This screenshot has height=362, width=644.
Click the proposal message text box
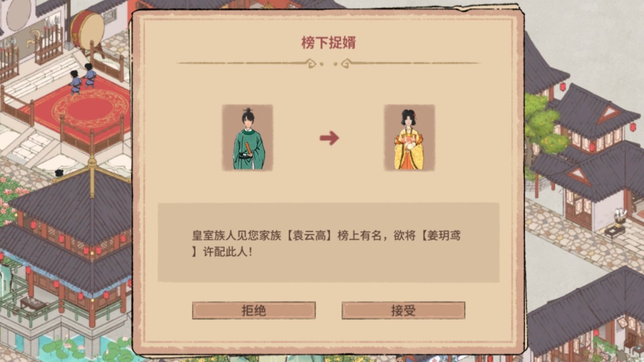pyautogui.click(x=329, y=242)
